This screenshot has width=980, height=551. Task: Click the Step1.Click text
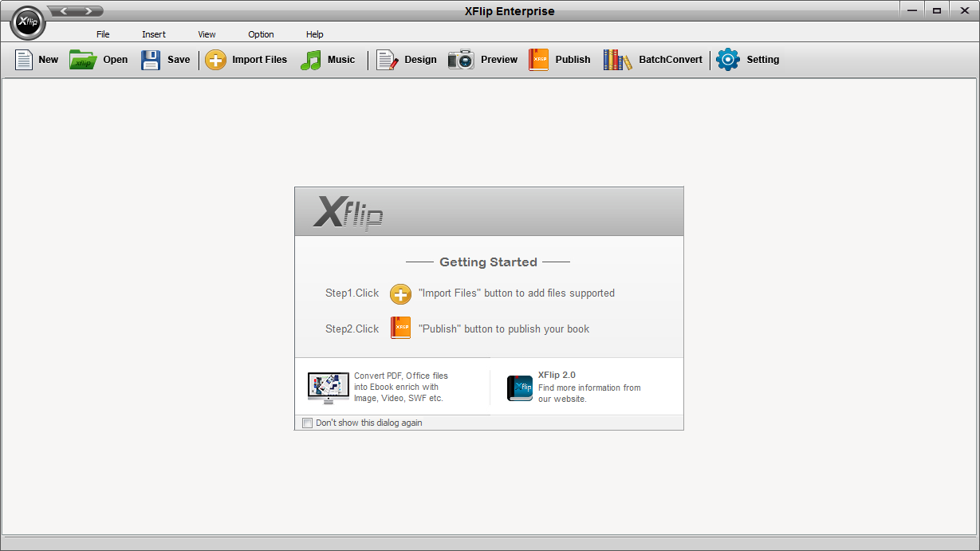[x=352, y=293]
